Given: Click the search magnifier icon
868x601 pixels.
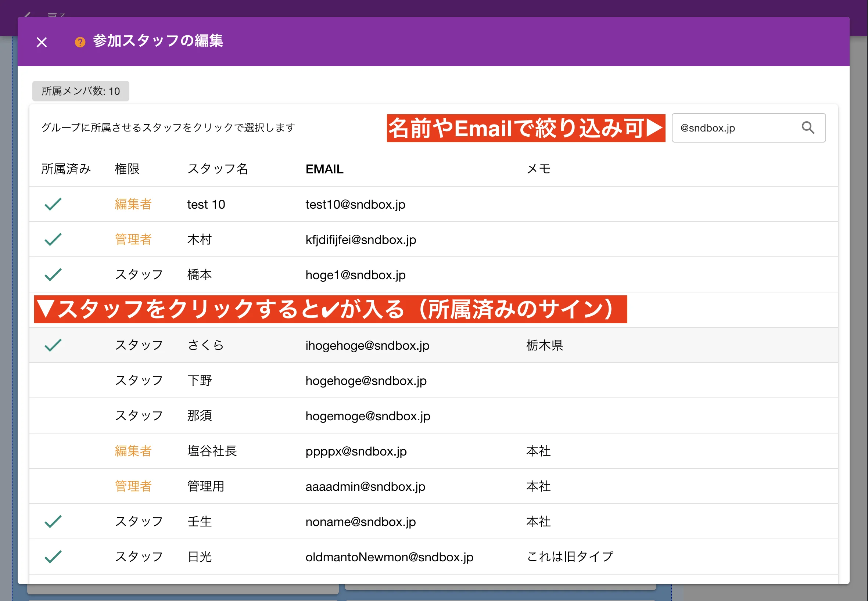Looking at the screenshot, I should click(808, 128).
